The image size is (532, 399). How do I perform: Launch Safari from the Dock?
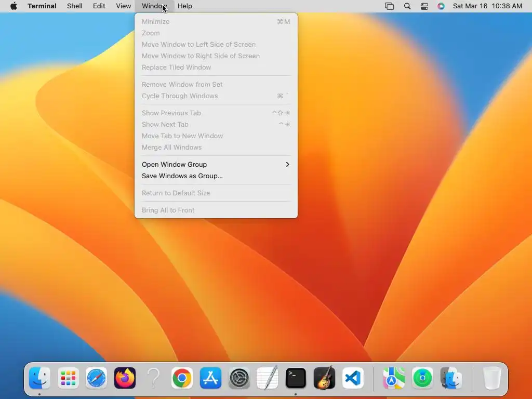96,378
